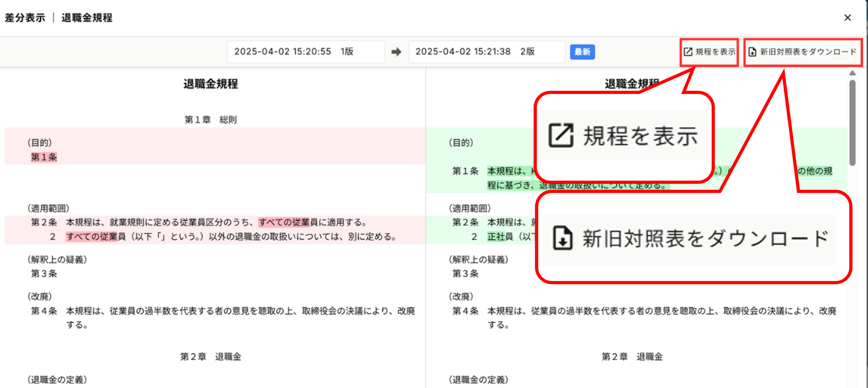Click 第２条 in right pane
This screenshot has height=388, width=868.
(466, 222)
